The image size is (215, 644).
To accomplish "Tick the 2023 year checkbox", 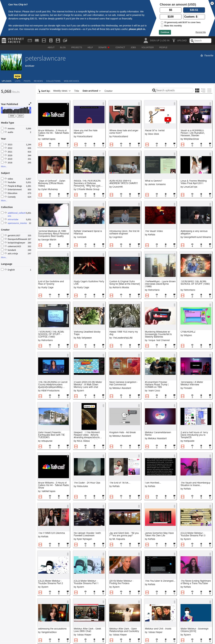I will pyautogui.click(x=2, y=144).
